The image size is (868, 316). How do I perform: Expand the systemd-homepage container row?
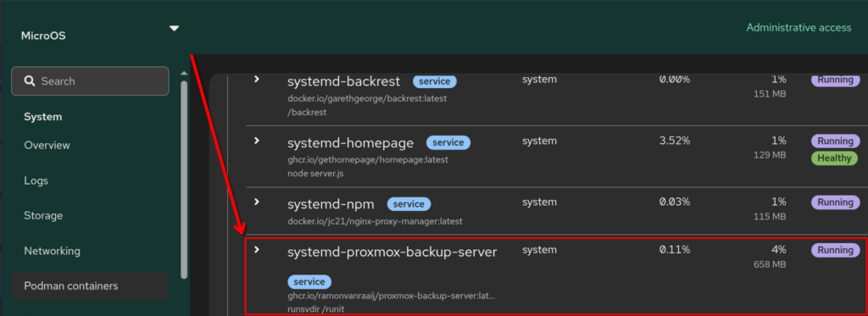pos(256,141)
